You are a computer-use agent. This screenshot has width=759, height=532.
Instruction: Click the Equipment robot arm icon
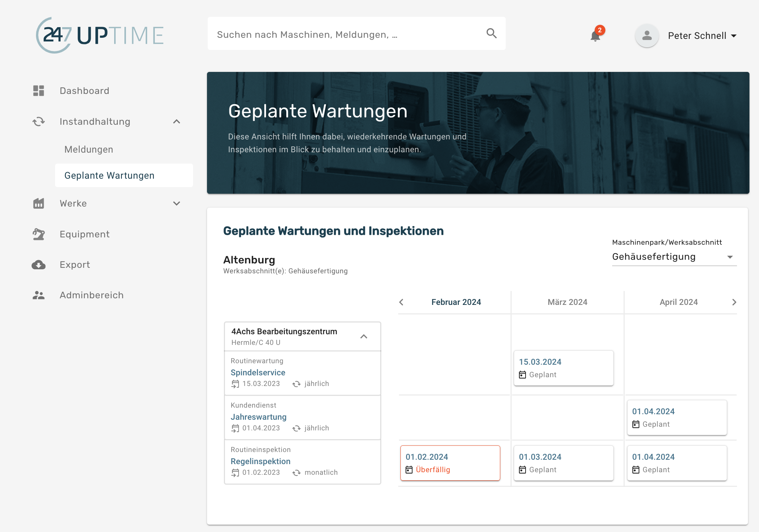pos(39,234)
